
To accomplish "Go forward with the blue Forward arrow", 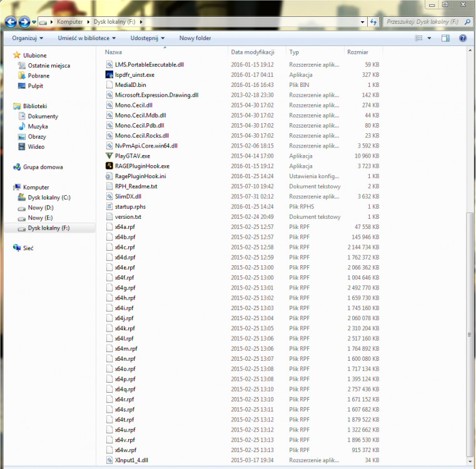I will pos(24,22).
